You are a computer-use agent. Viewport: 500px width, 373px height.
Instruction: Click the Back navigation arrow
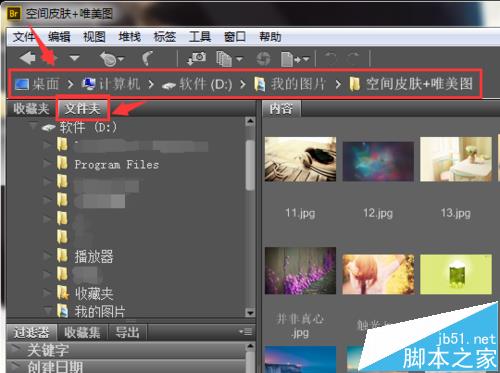27,58
